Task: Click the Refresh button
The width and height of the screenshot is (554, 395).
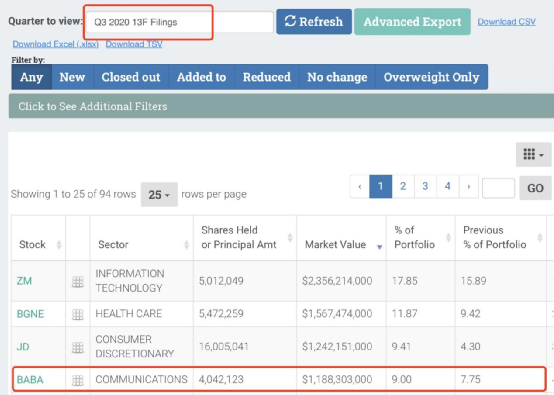Action: tap(314, 22)
